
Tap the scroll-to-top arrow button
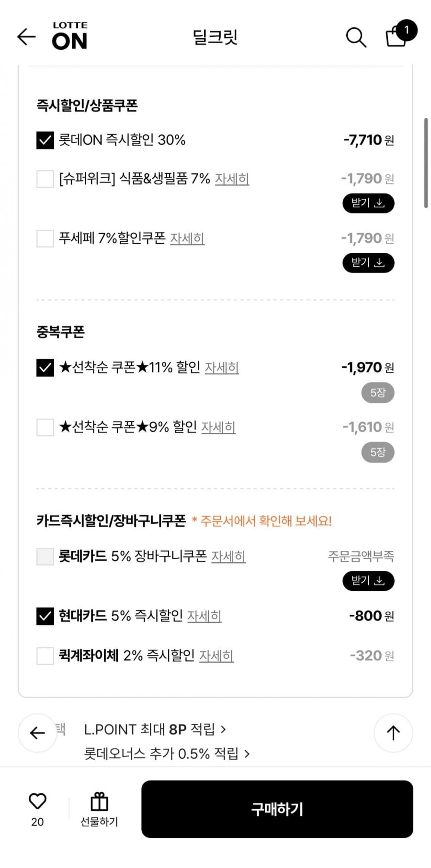393,733
